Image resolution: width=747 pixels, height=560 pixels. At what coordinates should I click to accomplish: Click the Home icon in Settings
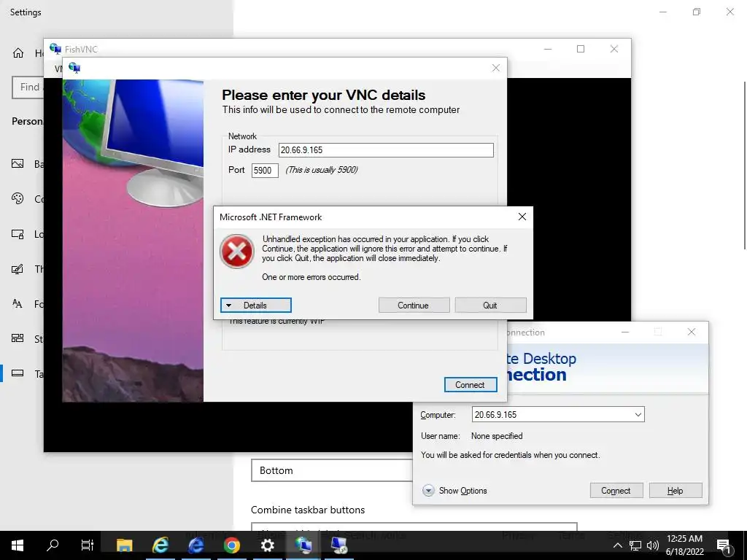pyautogui.click(x=18, y=52)
